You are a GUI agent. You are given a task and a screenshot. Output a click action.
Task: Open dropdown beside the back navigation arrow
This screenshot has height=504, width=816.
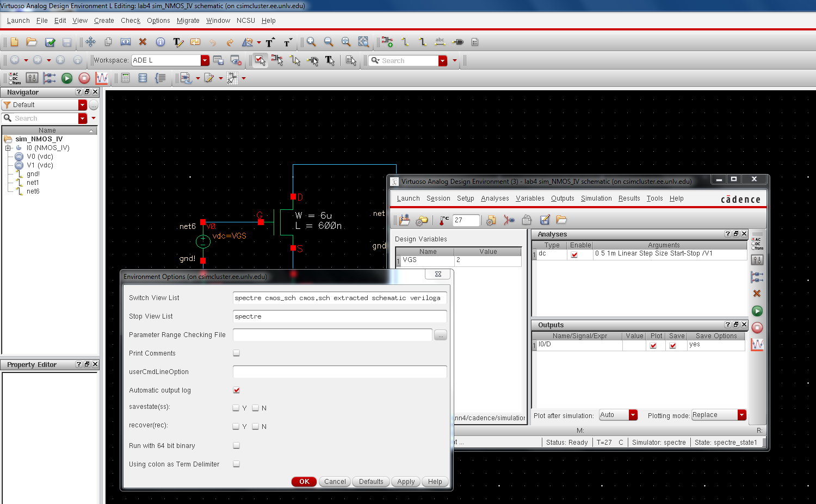coord(26,60)
